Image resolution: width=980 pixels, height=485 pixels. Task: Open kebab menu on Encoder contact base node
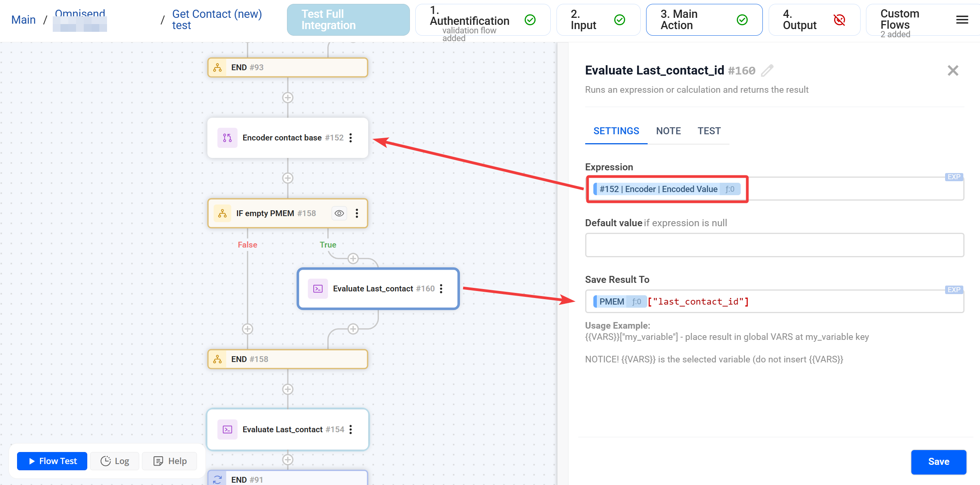[x=351, y=138]
